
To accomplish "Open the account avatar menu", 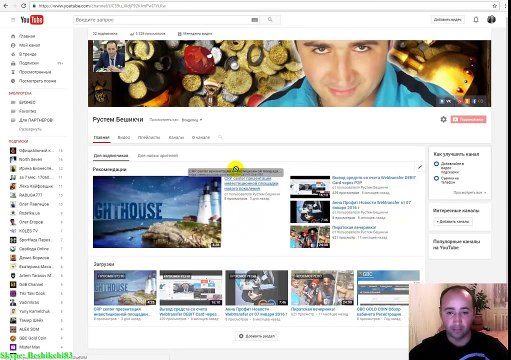I will point(491,19).
